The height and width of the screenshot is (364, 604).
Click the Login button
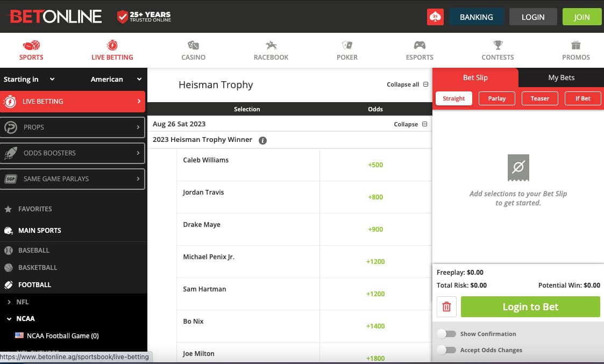point(533,17)
